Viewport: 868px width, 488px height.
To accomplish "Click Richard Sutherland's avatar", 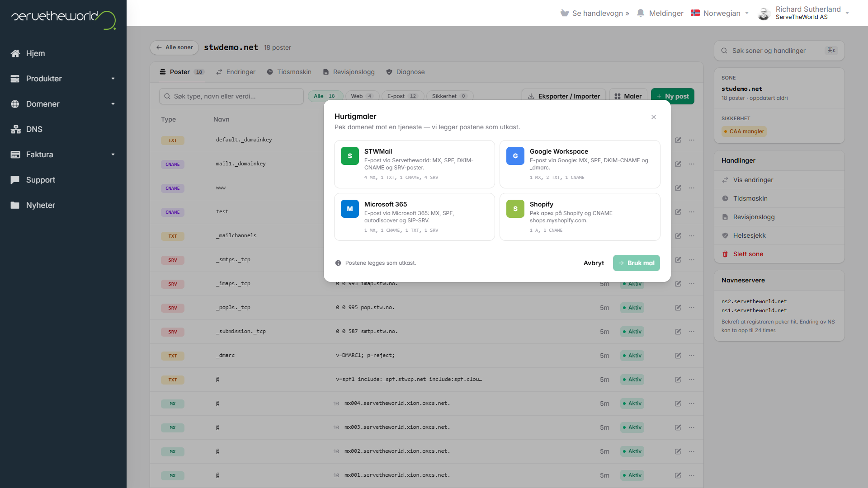I will [764, 14].
